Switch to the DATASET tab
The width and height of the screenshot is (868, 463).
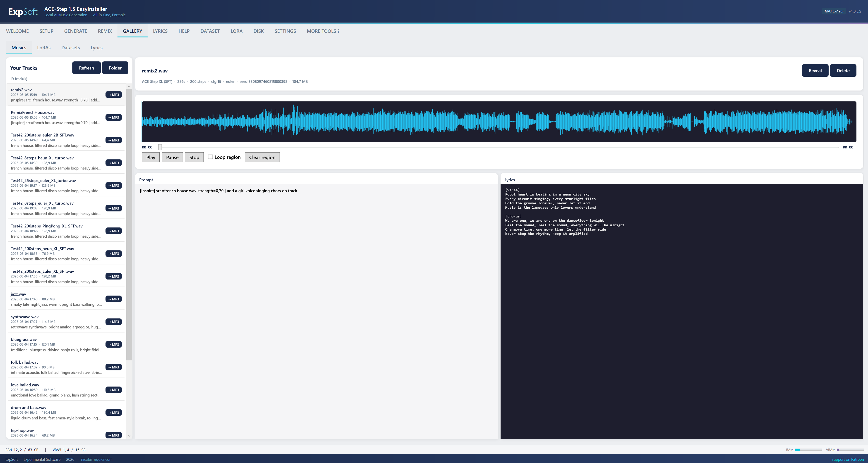210,31
